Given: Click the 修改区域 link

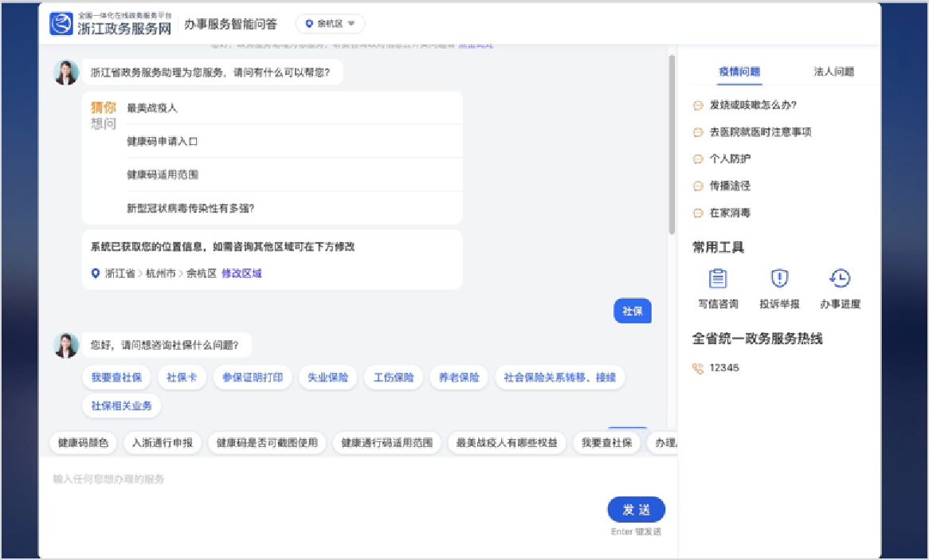Looking at the screenshot, I should (x=241, y=273).
